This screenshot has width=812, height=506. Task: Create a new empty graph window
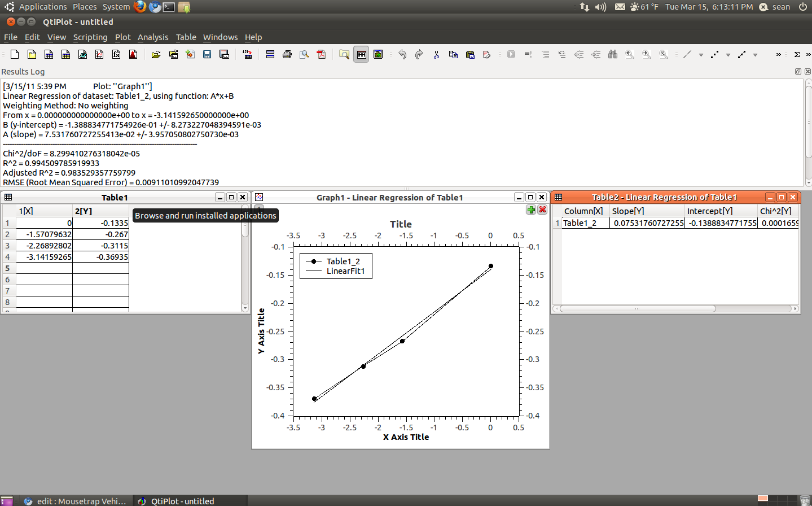(x=99, y=54)
